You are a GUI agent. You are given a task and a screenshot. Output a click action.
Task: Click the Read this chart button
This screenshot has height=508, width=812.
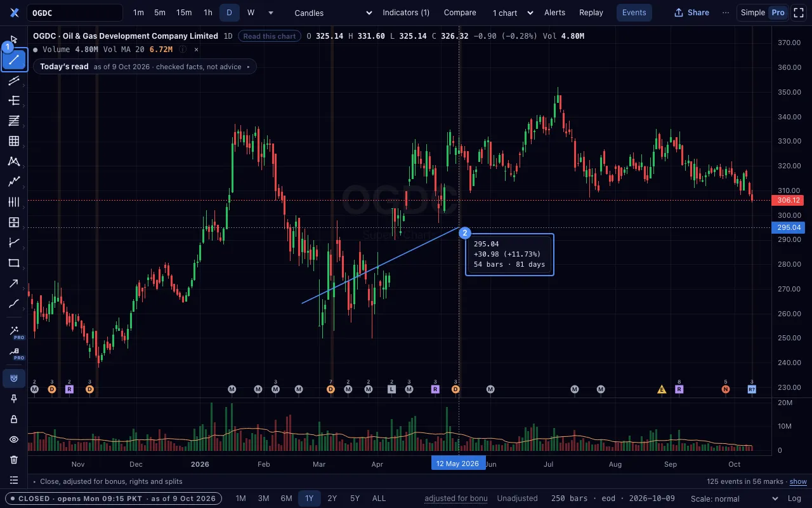click(270, 36)
